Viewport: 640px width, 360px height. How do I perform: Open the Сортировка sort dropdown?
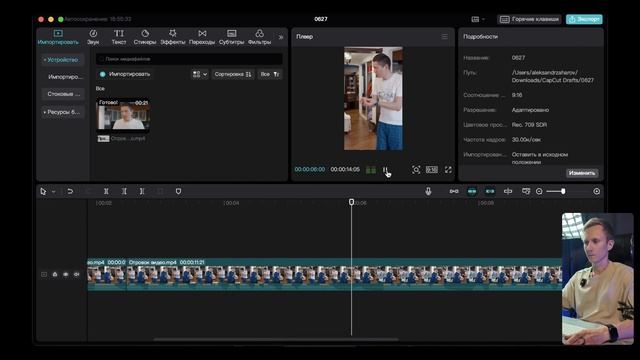[x=233, y=74]
